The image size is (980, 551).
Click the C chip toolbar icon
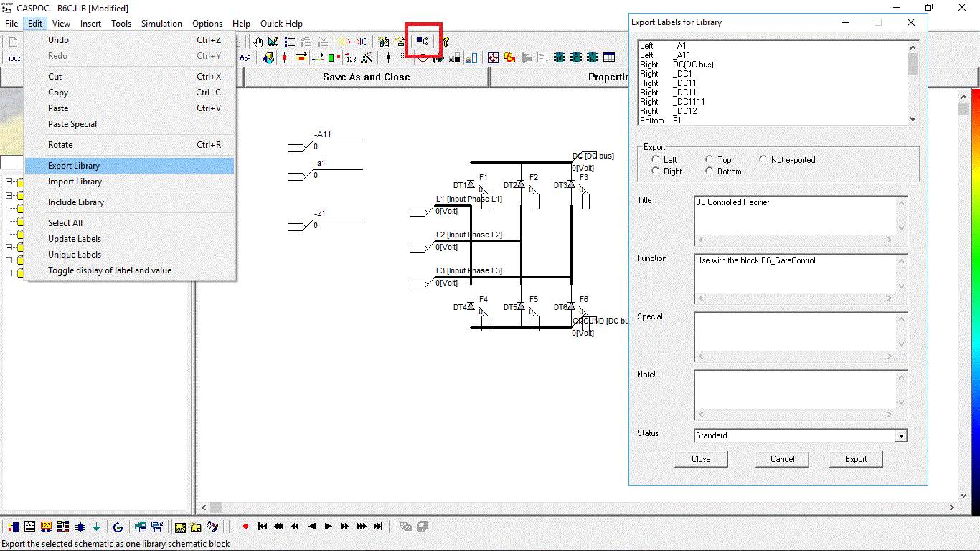coord(575,57)
